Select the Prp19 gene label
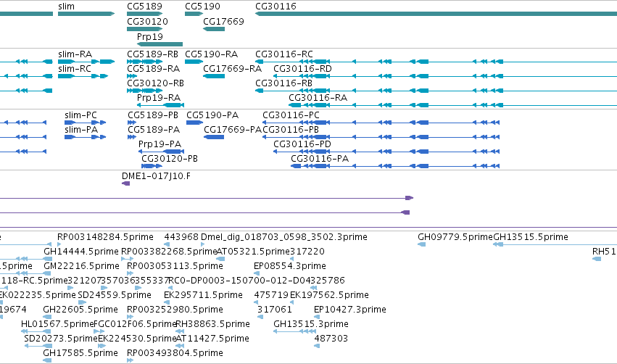 [x=150, y=36]
